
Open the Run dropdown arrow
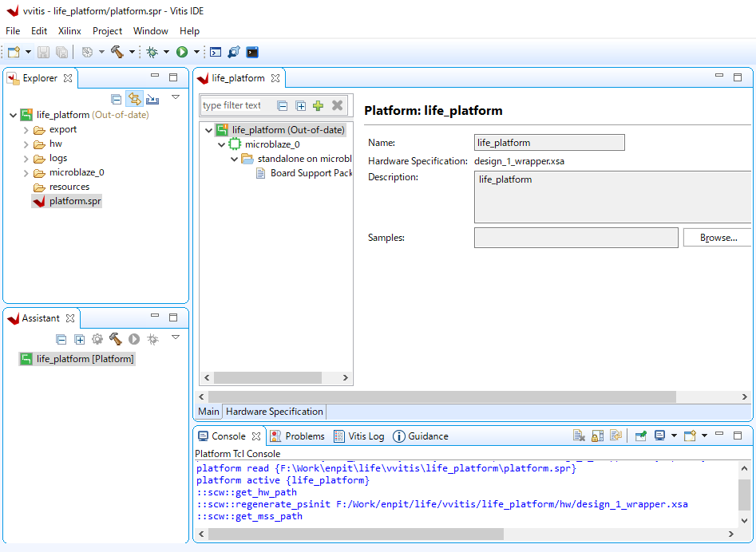point(196,52)
